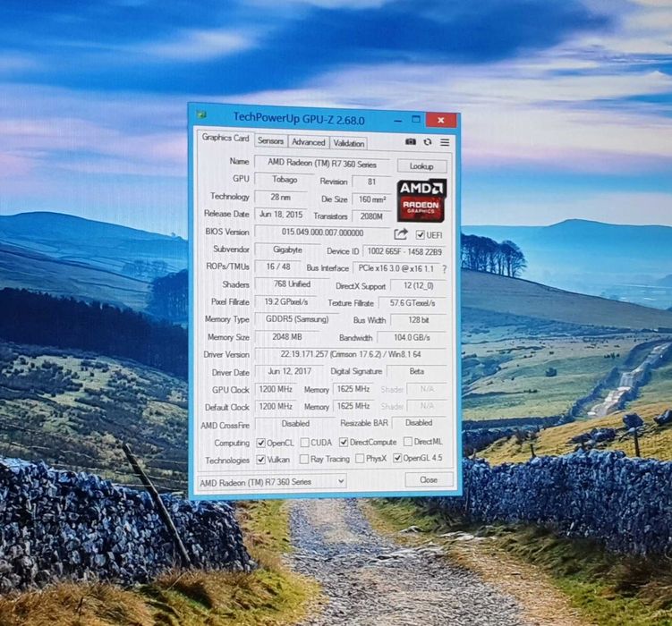Toggle the Ray Tracing checkbox

[304, 459]
